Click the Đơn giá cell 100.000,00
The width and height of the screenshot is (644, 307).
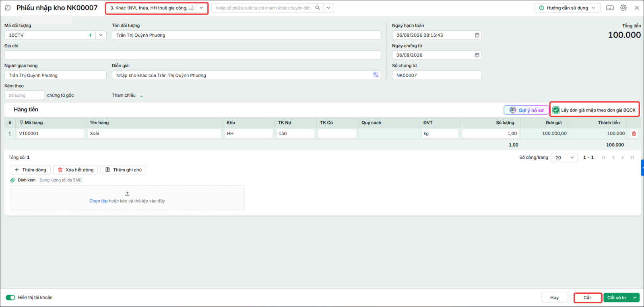(544, 133)
